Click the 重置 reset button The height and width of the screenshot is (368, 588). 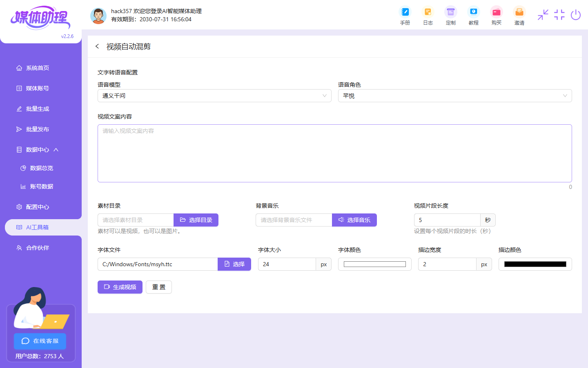158,287
